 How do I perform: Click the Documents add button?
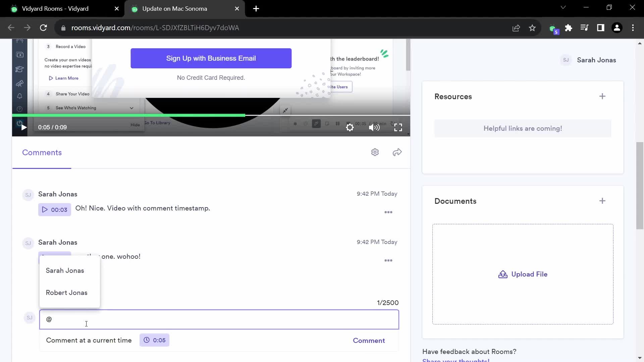click(x=602, y=200)
